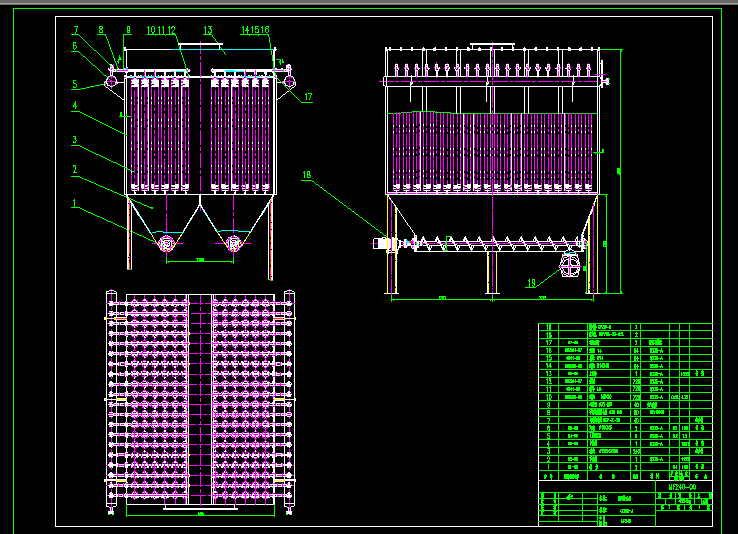Image resolution: width=738 pixels, height=534 pixels.
Task: Click part callout number 1 label
Action: click(72, 204)
